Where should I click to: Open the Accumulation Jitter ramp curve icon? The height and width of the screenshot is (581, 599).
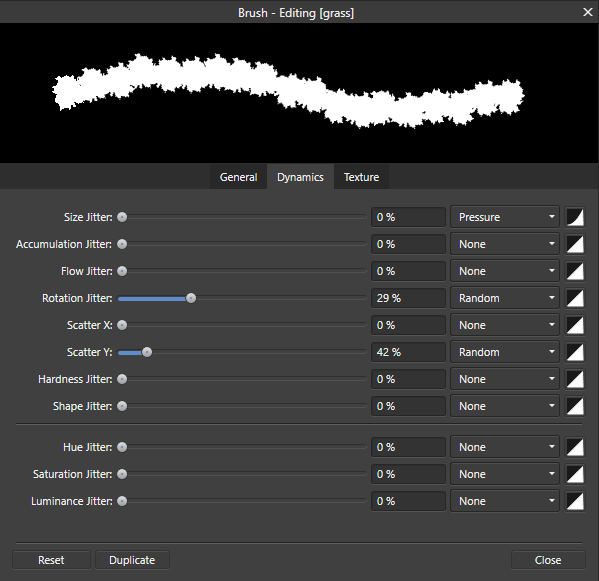click(575, 244)
